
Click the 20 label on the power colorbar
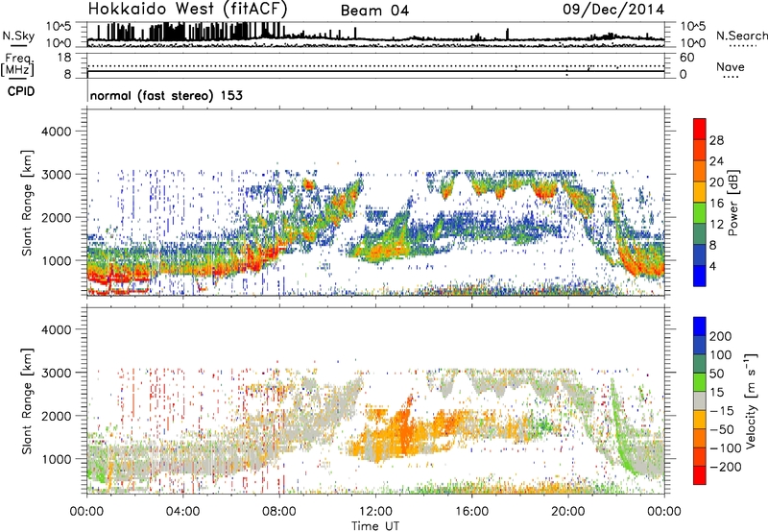coord(716,182)
